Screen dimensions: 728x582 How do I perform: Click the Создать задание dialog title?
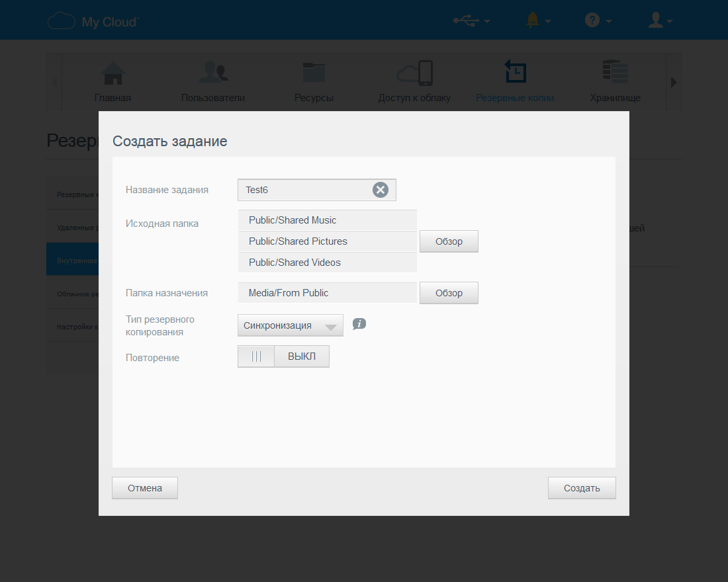click(170, 141)
